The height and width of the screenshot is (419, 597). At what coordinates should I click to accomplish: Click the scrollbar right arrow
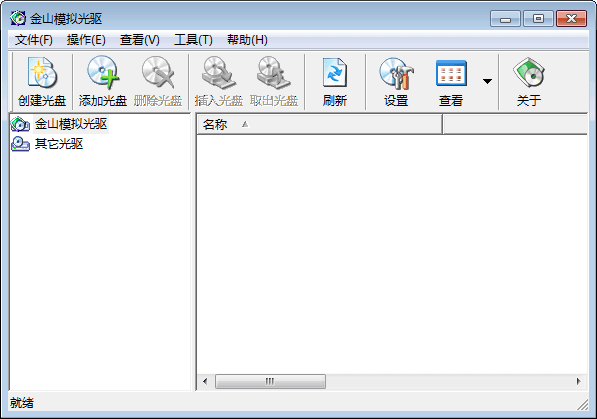click(x=578, y=381)
